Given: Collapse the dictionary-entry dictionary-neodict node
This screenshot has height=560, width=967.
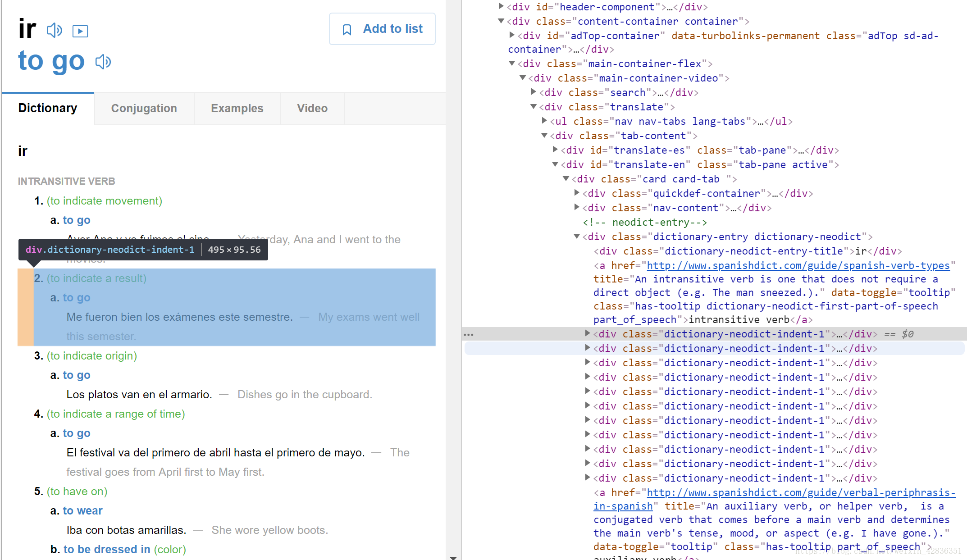Looking at the screenshot, I should [x=577, y=236].
